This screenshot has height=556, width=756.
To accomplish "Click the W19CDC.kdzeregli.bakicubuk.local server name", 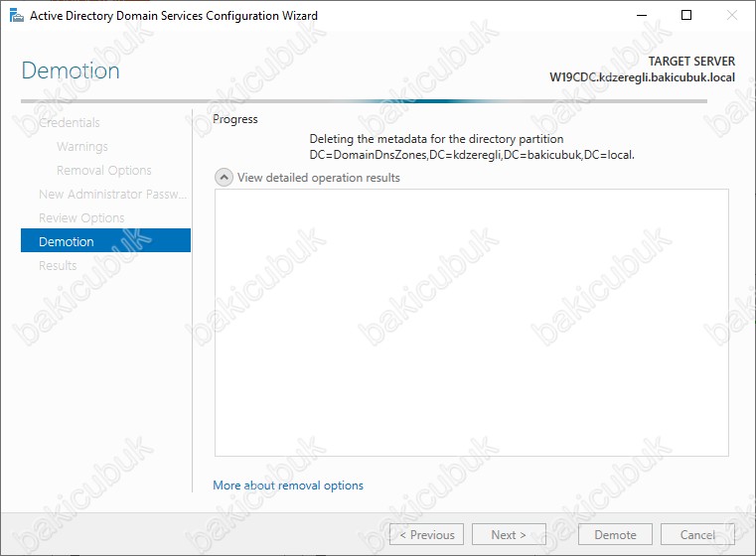I will [642, 77].
